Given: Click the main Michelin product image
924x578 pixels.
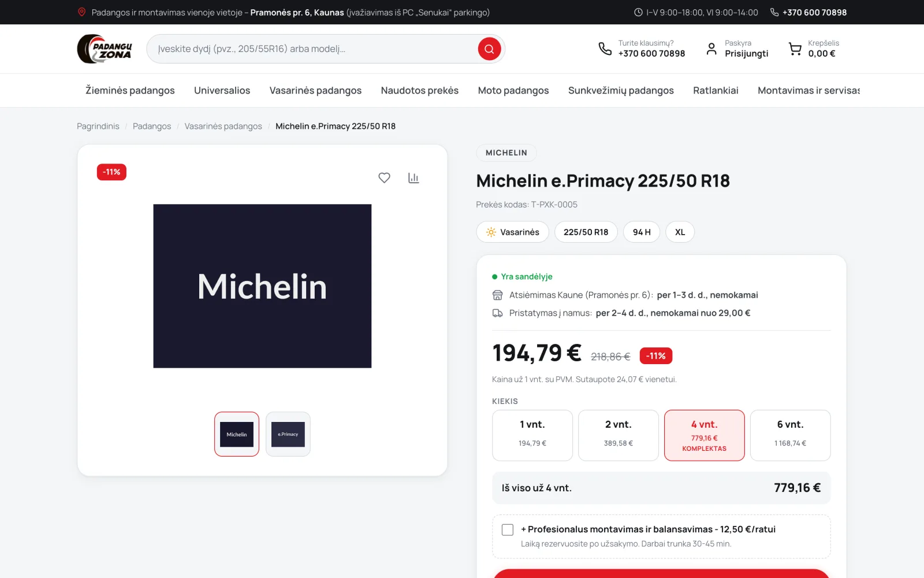Looking at the screenshot, I should [x=262, y=286].
